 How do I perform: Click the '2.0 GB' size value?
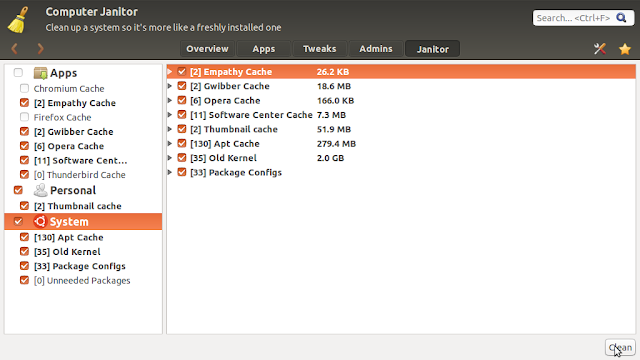coord(330,158)
